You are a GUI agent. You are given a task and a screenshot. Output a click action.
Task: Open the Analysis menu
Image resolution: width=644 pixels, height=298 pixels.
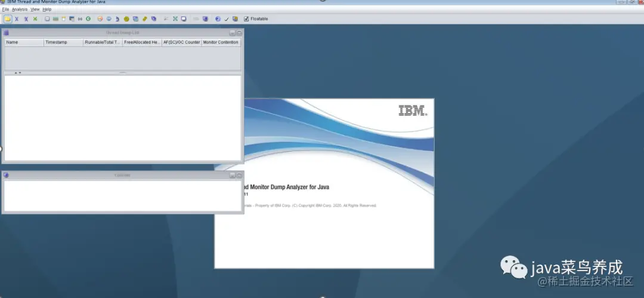click(20, 9)
